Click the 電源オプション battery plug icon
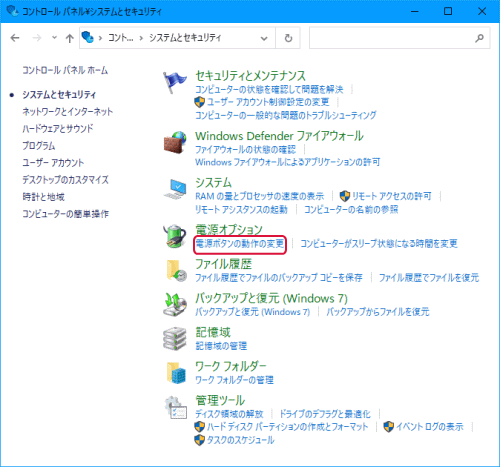The height and width of the screenshot is (467, 500). click(x=175, y=236)
